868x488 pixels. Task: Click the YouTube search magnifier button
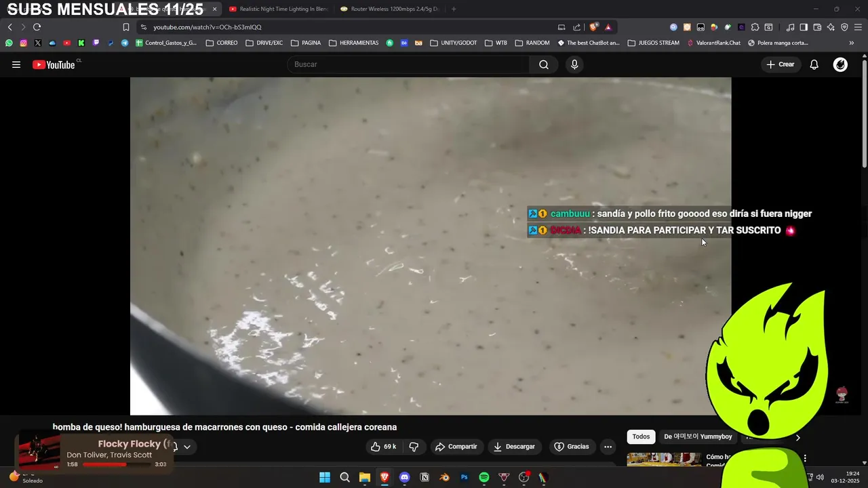544,64
